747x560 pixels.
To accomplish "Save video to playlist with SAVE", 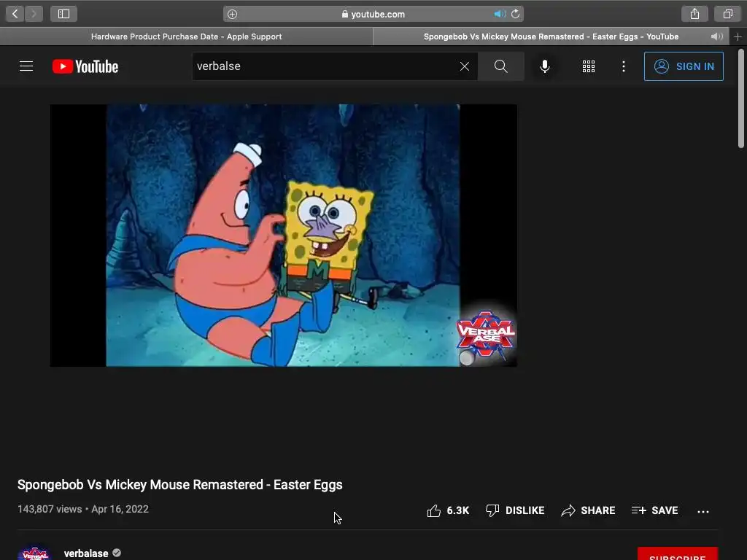I will [654, 510].
